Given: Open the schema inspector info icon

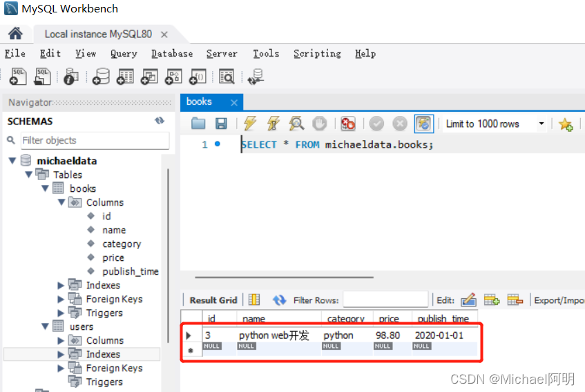Looking at the screenshot, I should [x=71, y=77].
